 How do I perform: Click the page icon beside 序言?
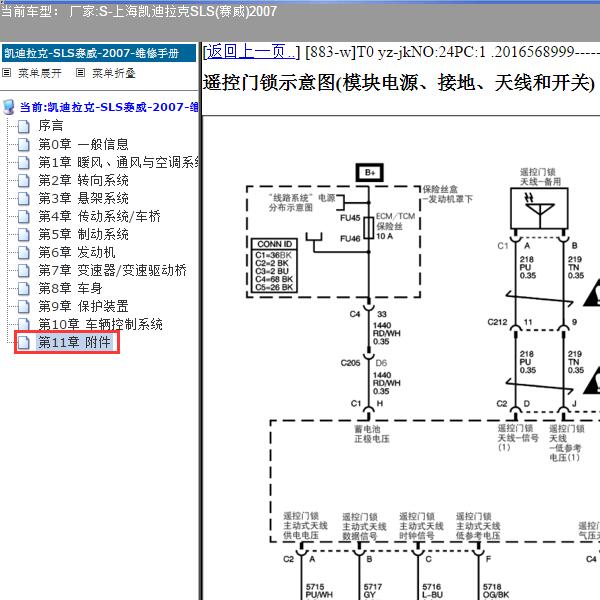(24, 126)
